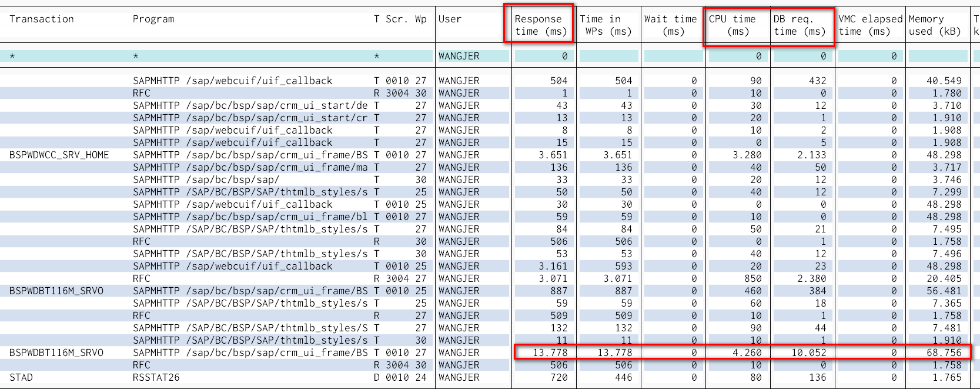Select the STAD transaction cell
Screen dimensions: 980x389
click(x=21, y=377)
